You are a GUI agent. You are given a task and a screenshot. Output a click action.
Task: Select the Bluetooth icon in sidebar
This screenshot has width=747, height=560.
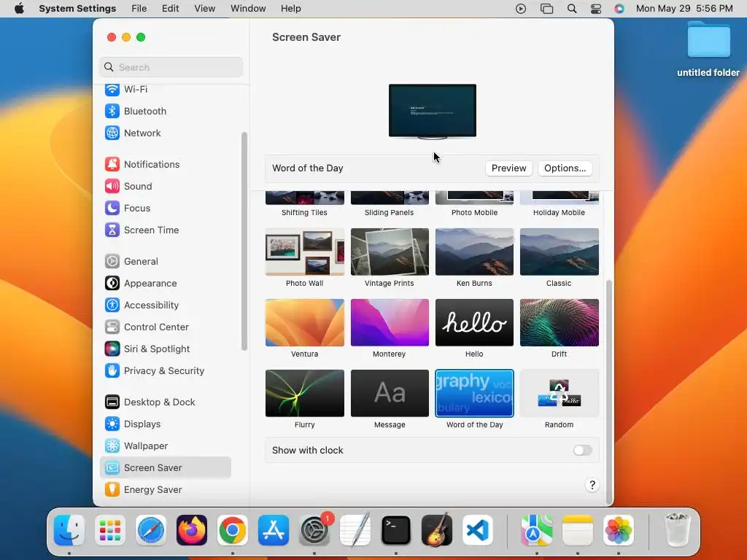(x=112, y=111)
